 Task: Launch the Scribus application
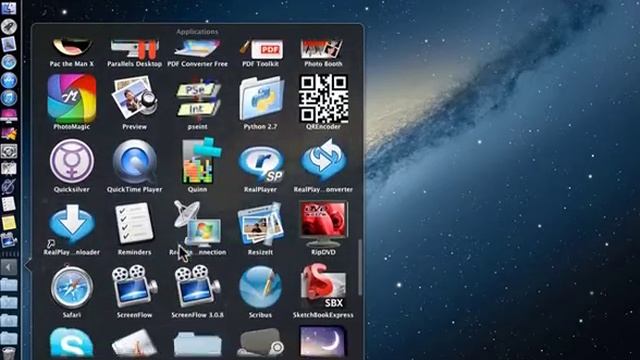coord(260,287)
